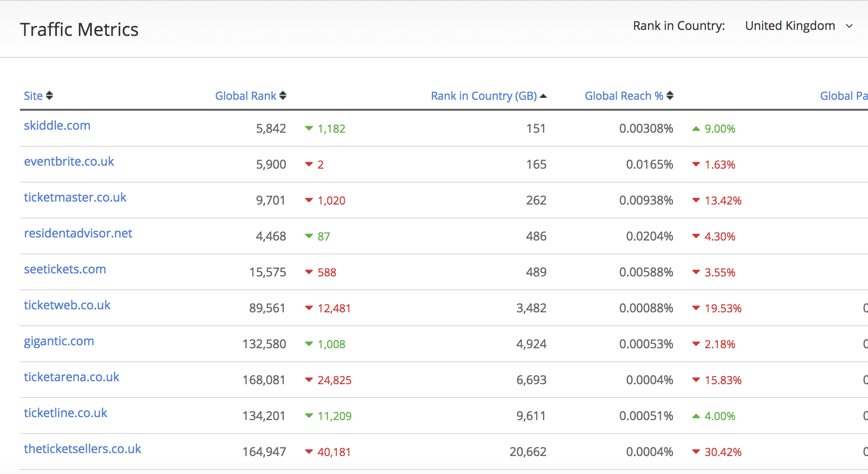Open the seetickets.com site link

coord(65,269)
